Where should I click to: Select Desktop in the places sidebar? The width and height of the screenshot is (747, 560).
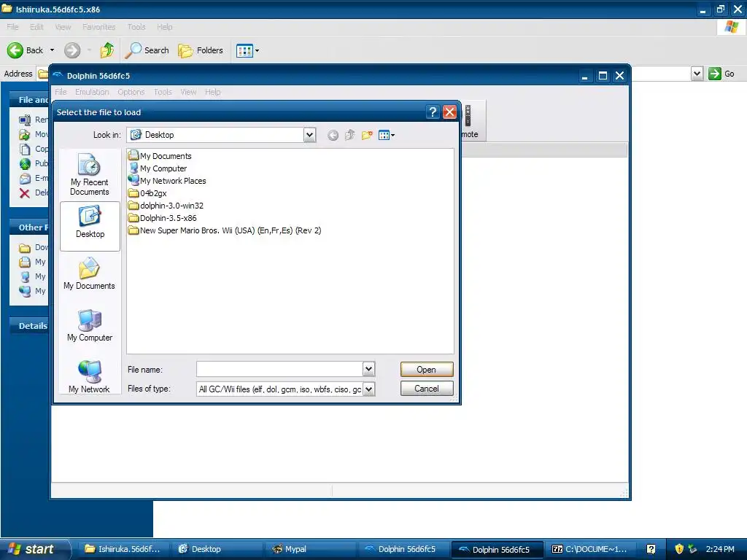(x=90, y=226)
